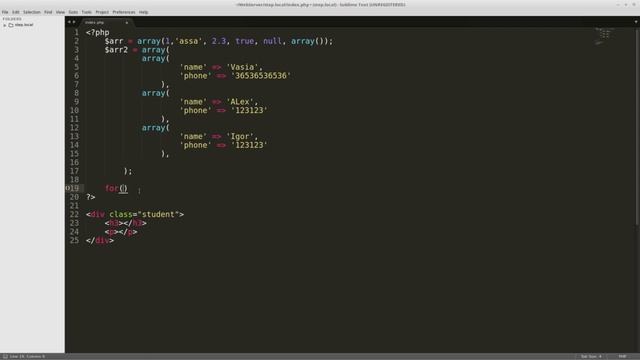This screenshot has height=360, width=640.
Task: Click the minimap code preview
Action: click(x=604, y=36)
